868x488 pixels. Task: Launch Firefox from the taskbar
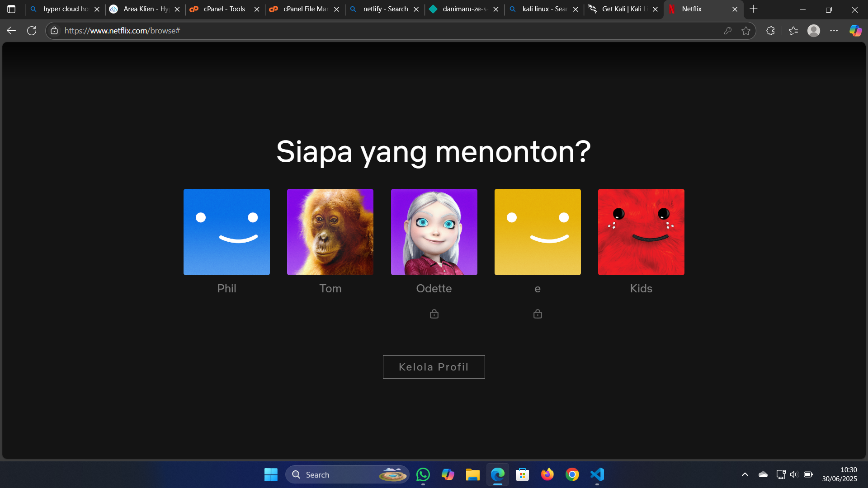[x=547, y=474]
